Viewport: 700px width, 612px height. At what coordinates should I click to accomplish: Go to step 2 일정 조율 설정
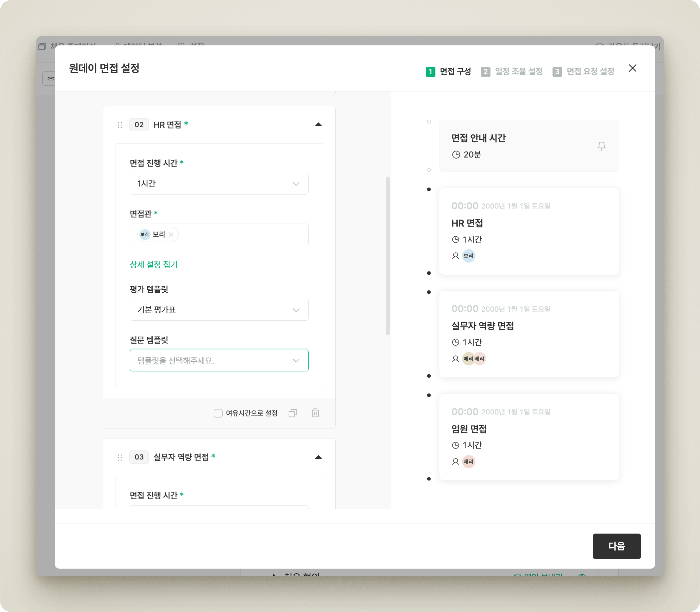[512, 72]
